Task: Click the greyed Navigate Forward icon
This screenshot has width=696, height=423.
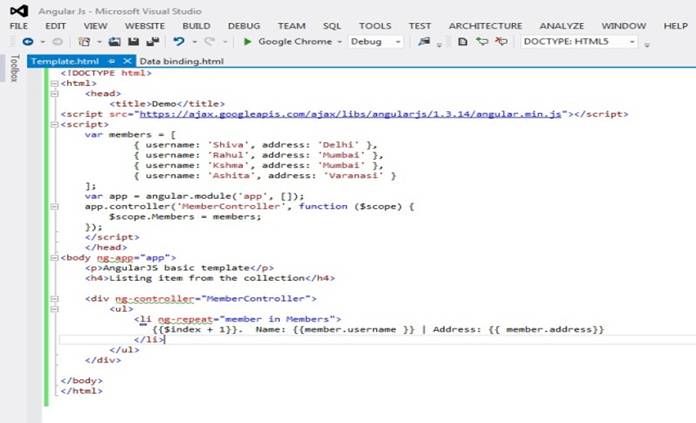Action: tap(57, 42)
